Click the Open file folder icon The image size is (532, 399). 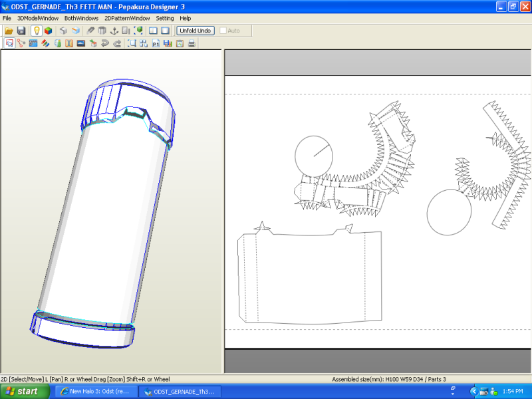(x=9, y=31)
